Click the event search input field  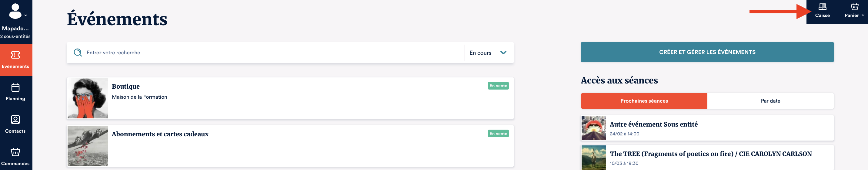pyautogui.click(x=269, y=53)
